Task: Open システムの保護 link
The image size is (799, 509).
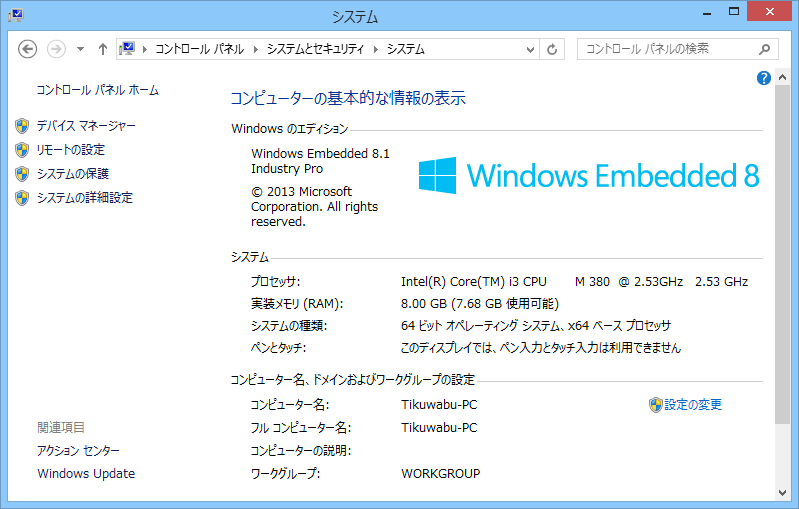Action: click(73, 174)
